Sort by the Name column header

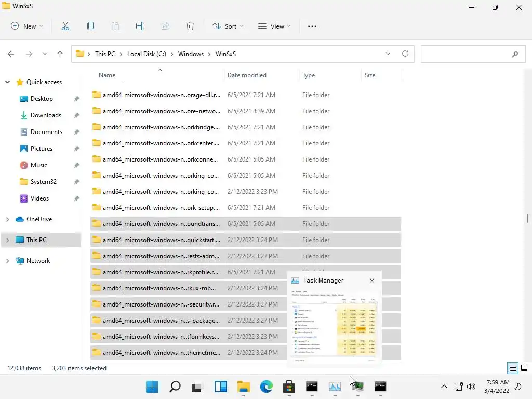pos(107,75)
